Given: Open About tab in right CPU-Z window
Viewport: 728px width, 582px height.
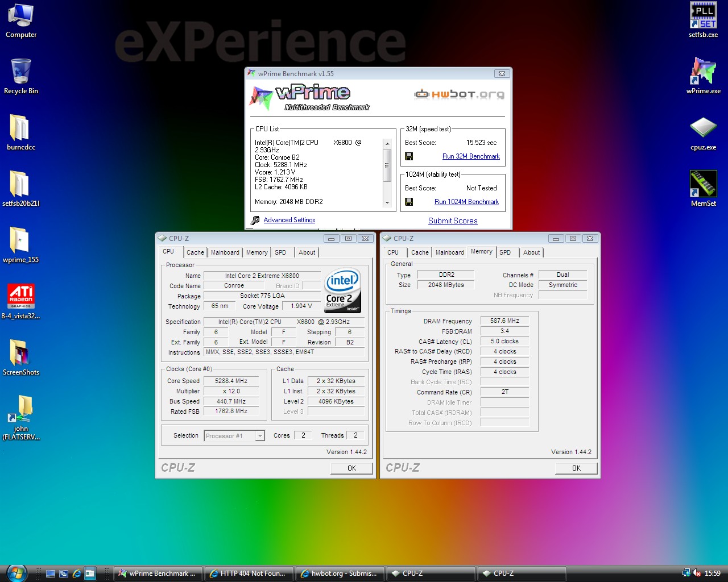Looking at the screenshot, I should point(532,252).
